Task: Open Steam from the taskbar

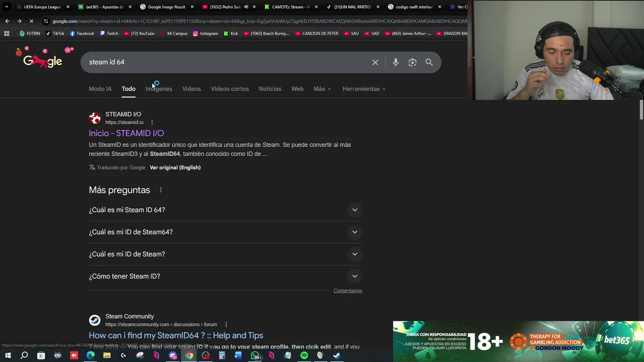Action: click(x=337, y=355)
